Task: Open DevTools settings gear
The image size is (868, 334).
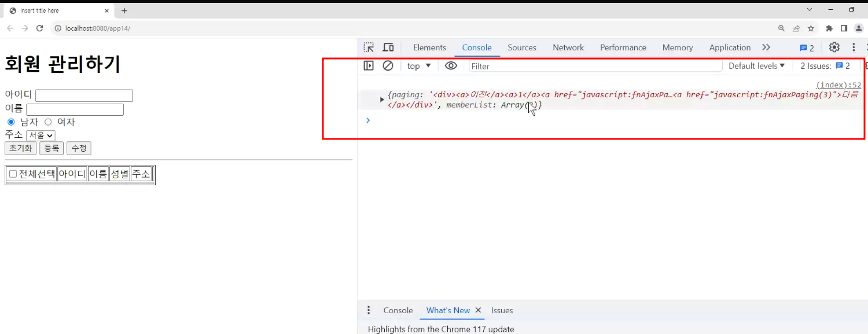Action: pyautogui.click(x=834, y=47)
